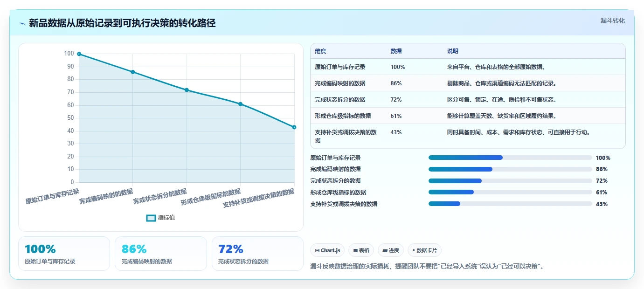Screen dimensions: 644x289
Task: Click description 能够计算覆盖天数、缺货率和区域履约结果
Action: 502,116
